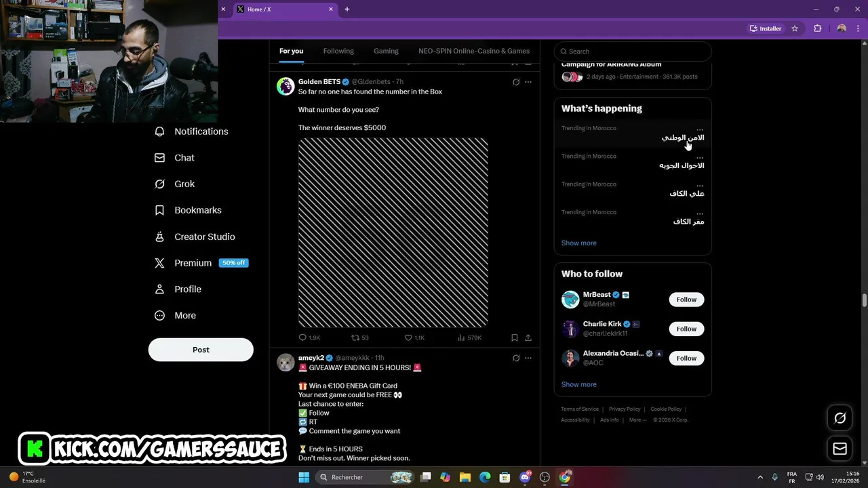This screenshot has height=488, width=868.
Task: Open the floating Grok button
Action: pyautogui.click(x=840, y=418)
